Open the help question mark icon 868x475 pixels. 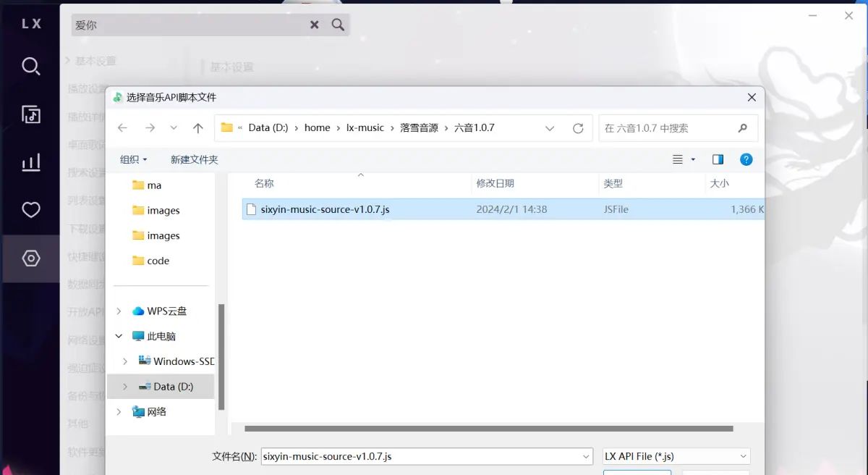click(746, 159)
